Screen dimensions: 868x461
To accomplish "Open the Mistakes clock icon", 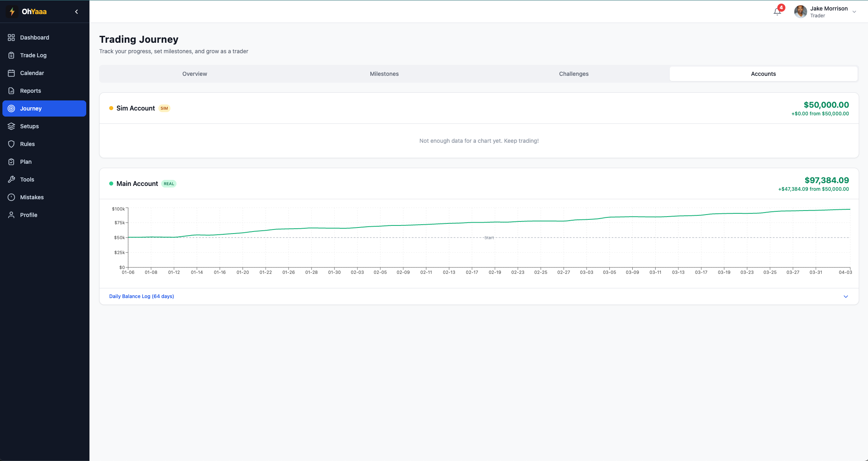I will [x=11, y=197].
